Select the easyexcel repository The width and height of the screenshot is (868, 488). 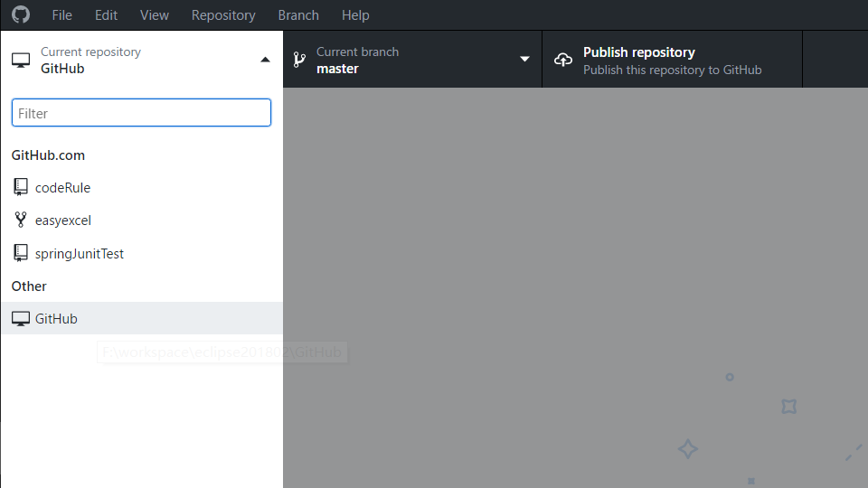(142, 221)
